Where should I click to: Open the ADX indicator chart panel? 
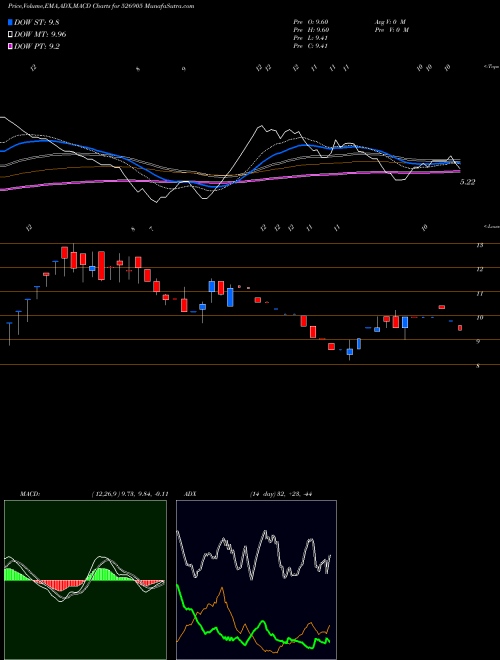click(x=256, y=580)
